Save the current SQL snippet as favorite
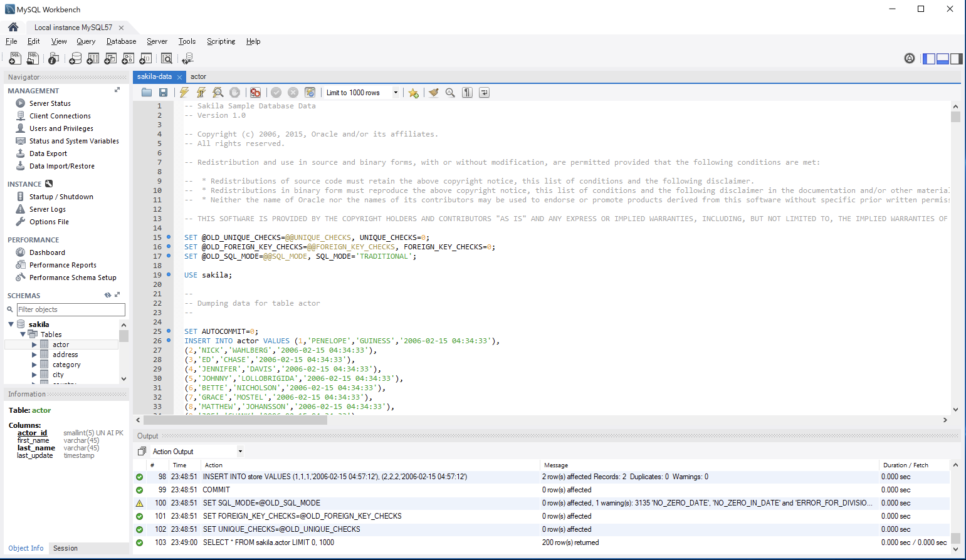The height and width of the screenshot is (560, 966). 413,92
